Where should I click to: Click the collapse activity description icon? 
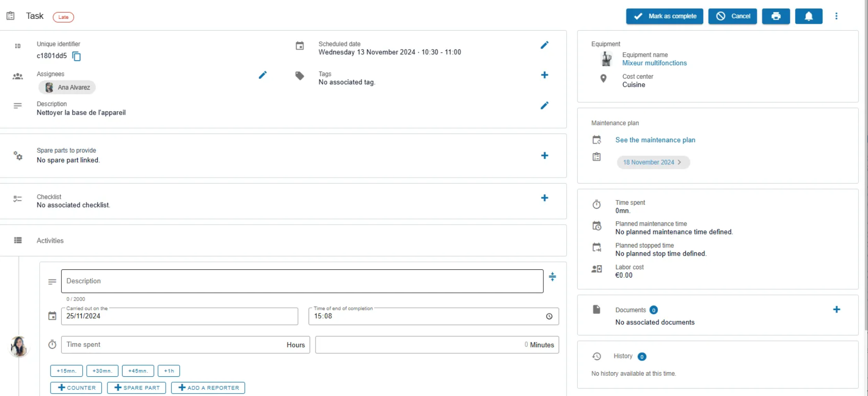552,277
